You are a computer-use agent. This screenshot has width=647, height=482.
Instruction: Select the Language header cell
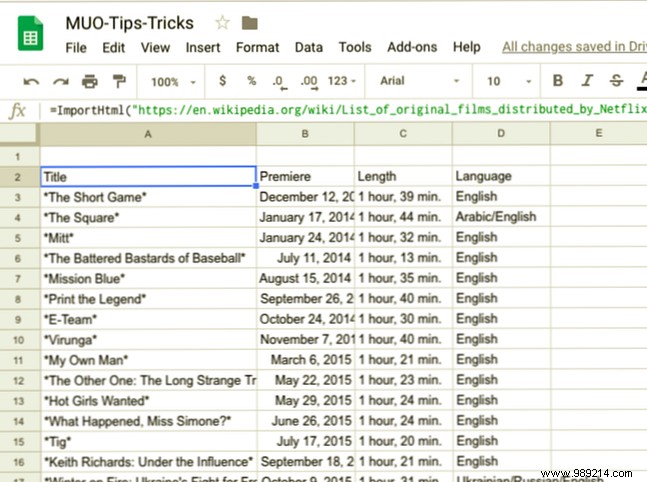pos(501,177)
